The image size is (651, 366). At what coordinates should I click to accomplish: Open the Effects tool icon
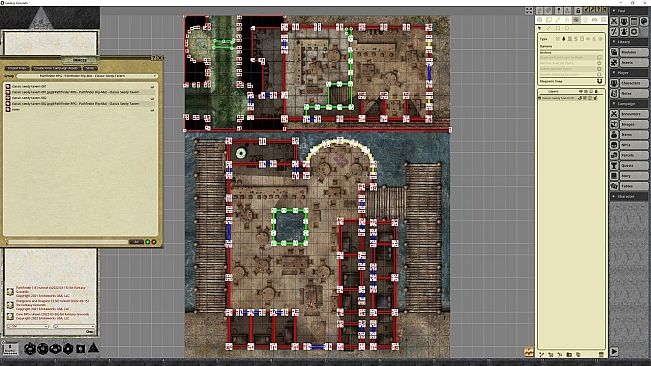point(624,32)
